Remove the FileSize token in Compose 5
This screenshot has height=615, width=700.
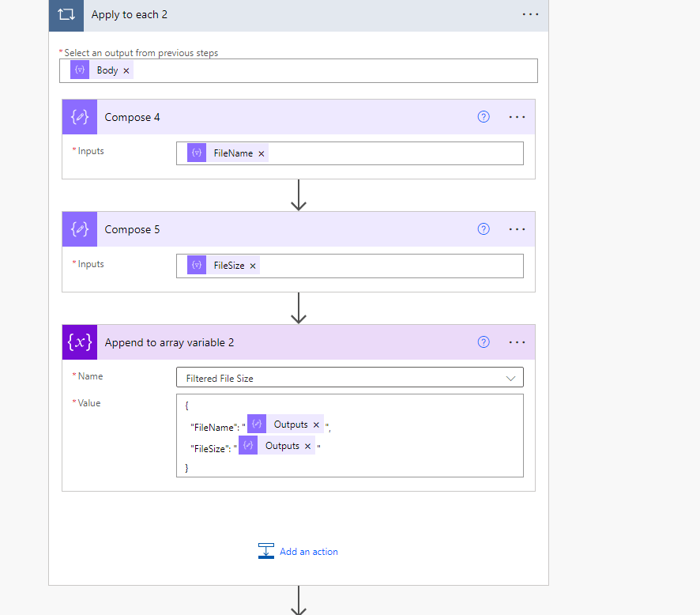tap(253, 266)
